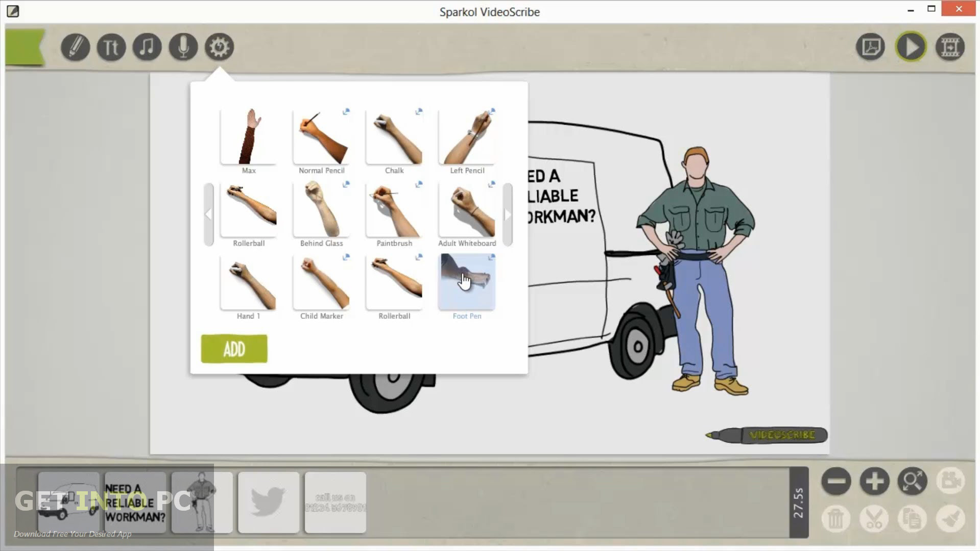Open the music note soundtrack tool
980x551 pixels.
click(147, 47)
